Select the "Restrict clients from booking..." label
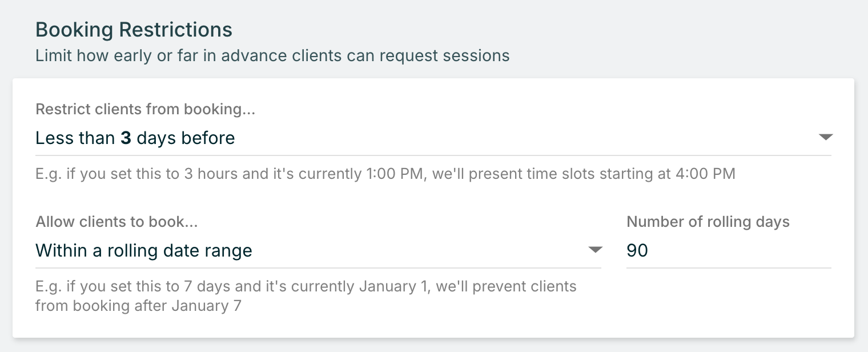 [145, 109]
